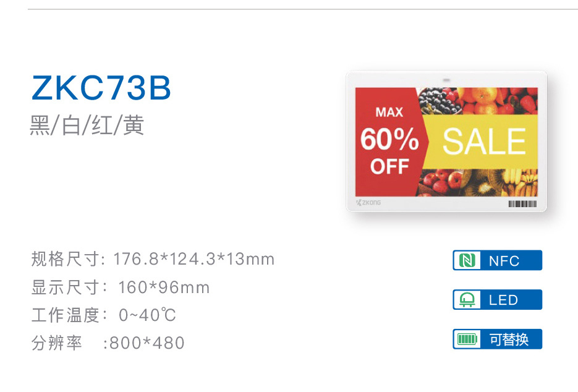This screenshot has width=578, height=392.
Task: Click the 黑/白/红/黄 color subtitle
Action: (x=87, y=124)
